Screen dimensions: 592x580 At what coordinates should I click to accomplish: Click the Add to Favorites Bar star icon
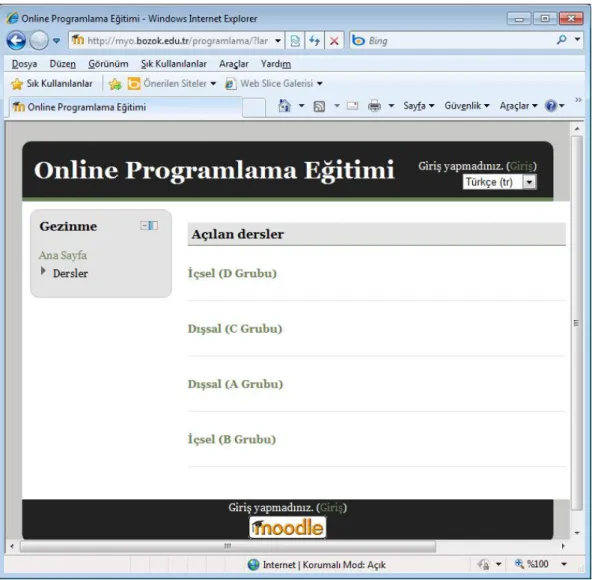point(115,84)
